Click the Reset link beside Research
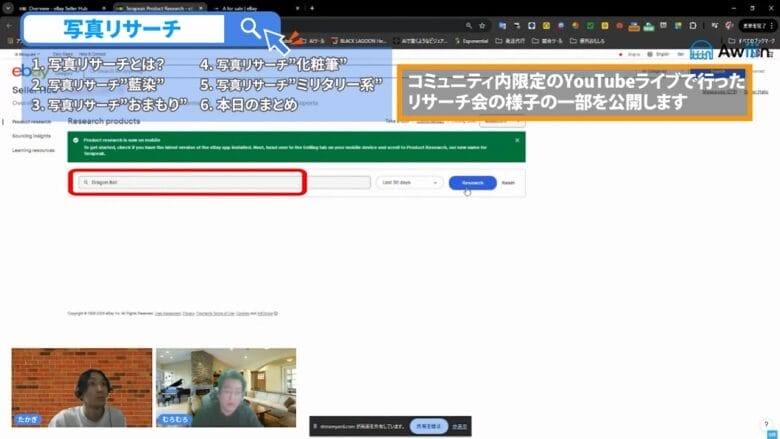The image size is (780, 439). pos(508,183)
